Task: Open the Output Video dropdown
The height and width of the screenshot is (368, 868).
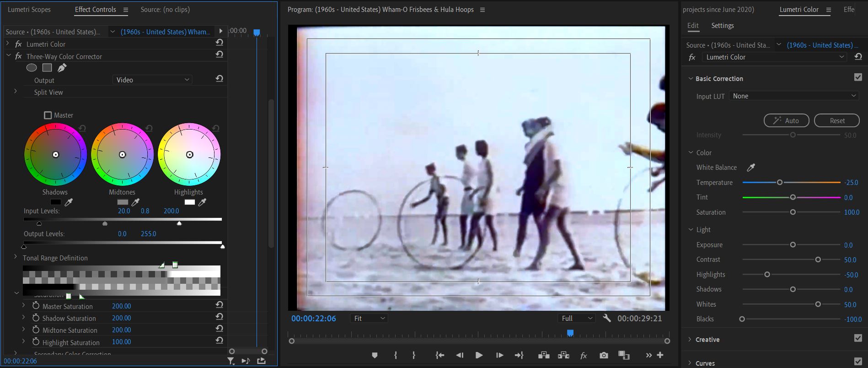Action: point(152,80)
